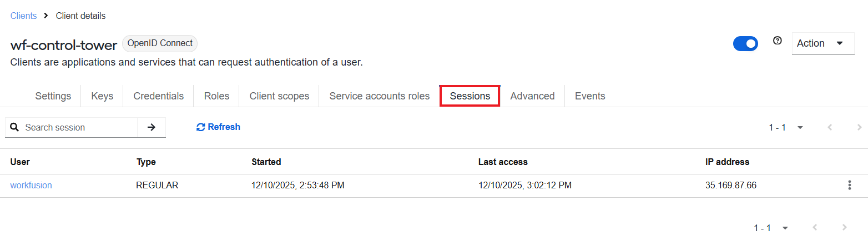Open the help question mark icon

pos(777,41)
